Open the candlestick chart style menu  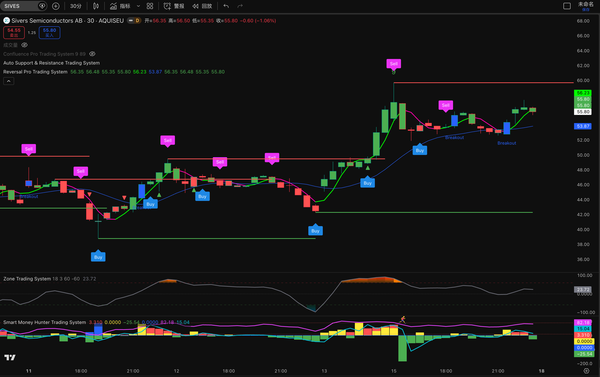point(96,6)
